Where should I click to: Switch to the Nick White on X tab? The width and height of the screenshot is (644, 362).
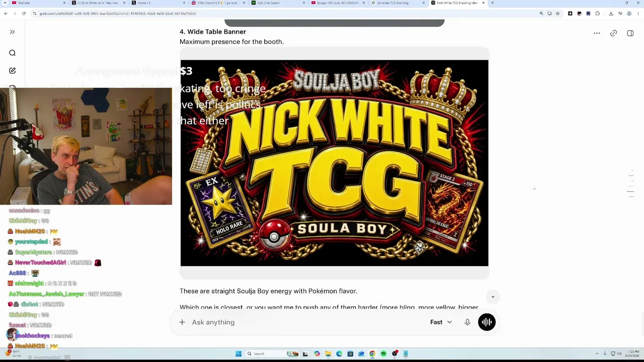click(x=98, y=3)
